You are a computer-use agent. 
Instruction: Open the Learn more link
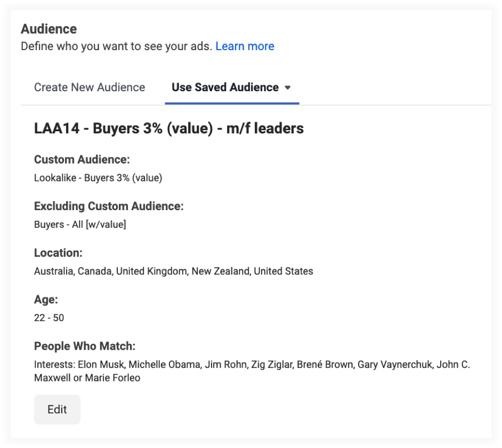pyautogui.click(x=245, y=46)
